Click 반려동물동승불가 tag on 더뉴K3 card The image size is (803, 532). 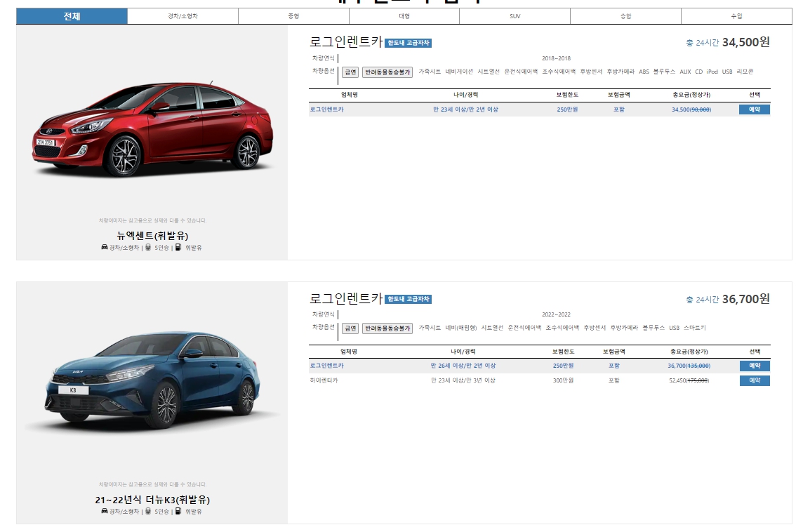(387, 328)
